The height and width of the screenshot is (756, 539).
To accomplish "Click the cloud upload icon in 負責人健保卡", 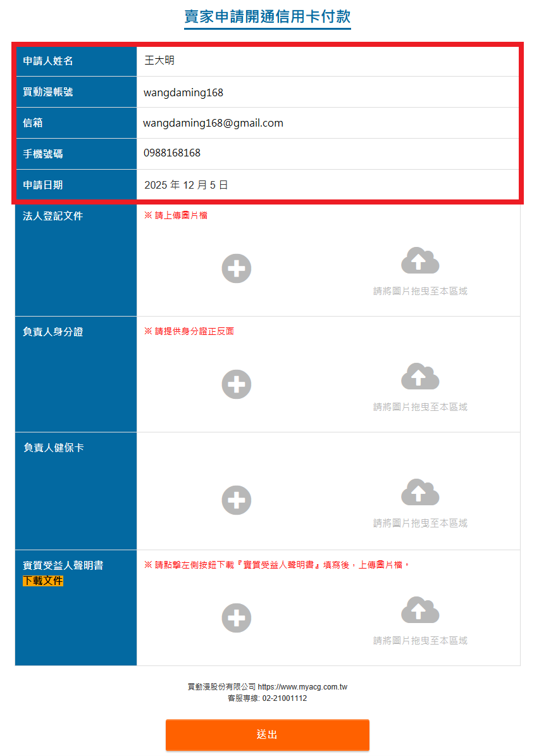I will point(420,493).
